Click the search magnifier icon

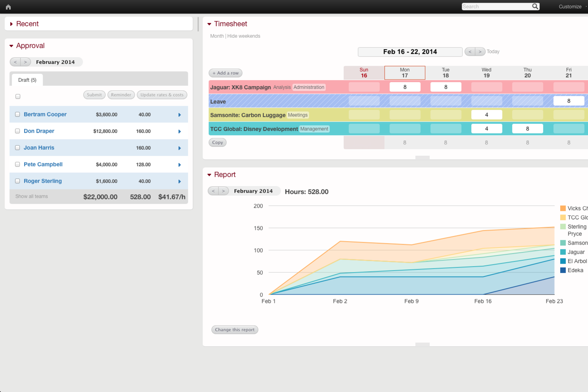point(535,6)
